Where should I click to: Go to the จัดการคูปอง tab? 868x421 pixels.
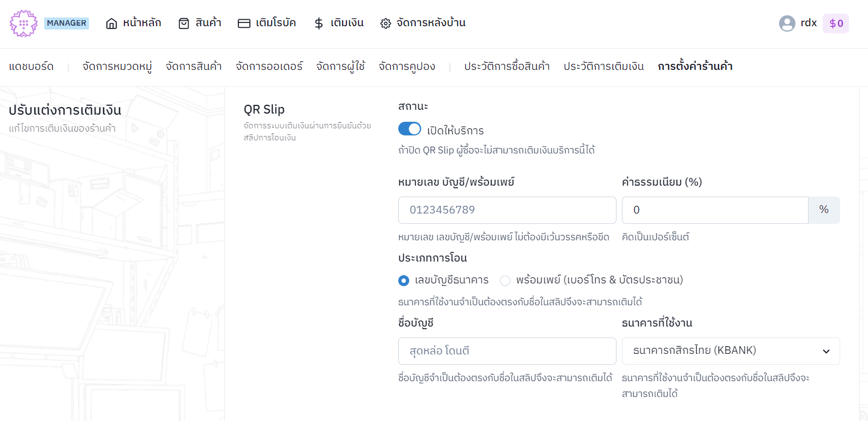coord(407,67)
